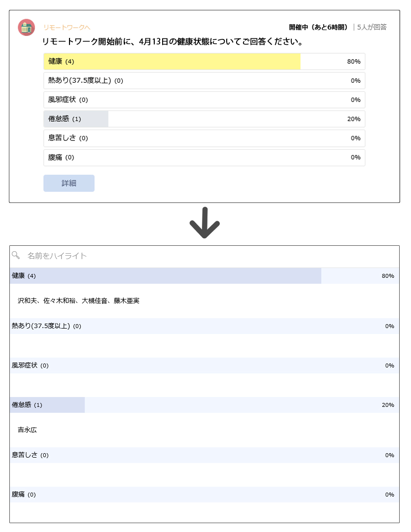This screenshot has height=532, width=411.
Task: Click the 腹痛 (0) detail row
Action: click(205, 495)
